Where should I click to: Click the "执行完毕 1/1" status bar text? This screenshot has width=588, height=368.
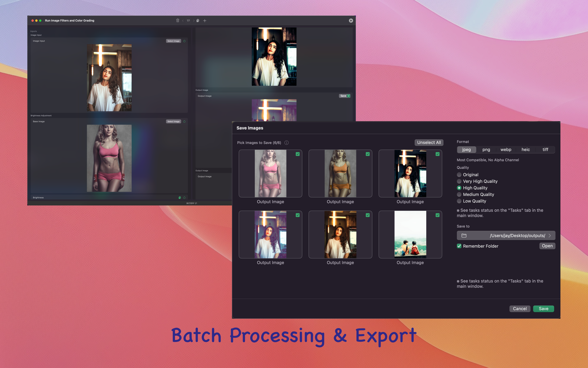click(192, 203)
